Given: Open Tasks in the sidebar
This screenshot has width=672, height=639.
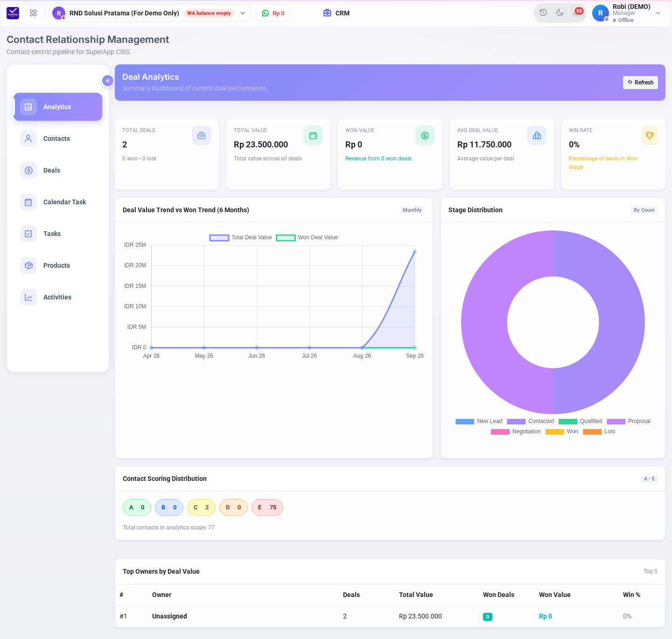Looking at the screenshot, I should (58, 234).
